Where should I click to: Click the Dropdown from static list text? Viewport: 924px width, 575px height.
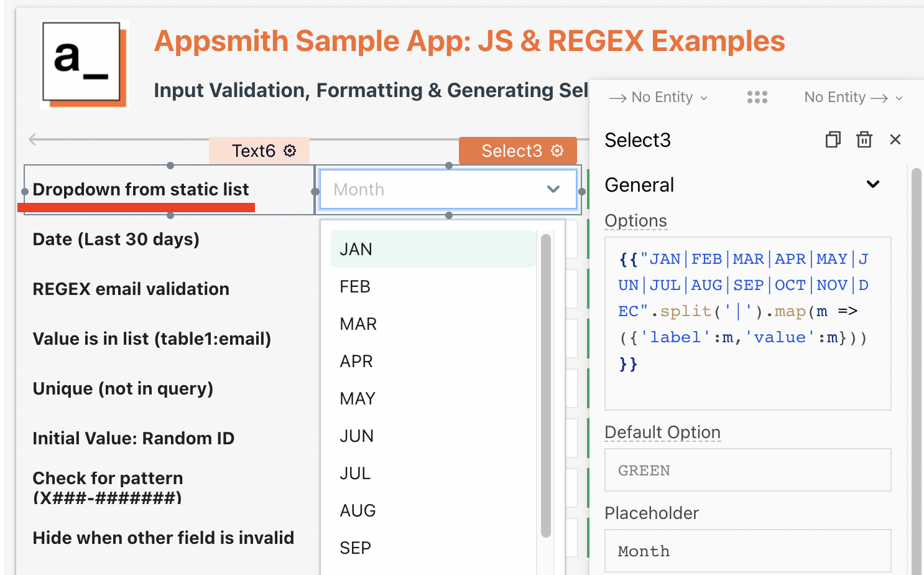(141, 189)
